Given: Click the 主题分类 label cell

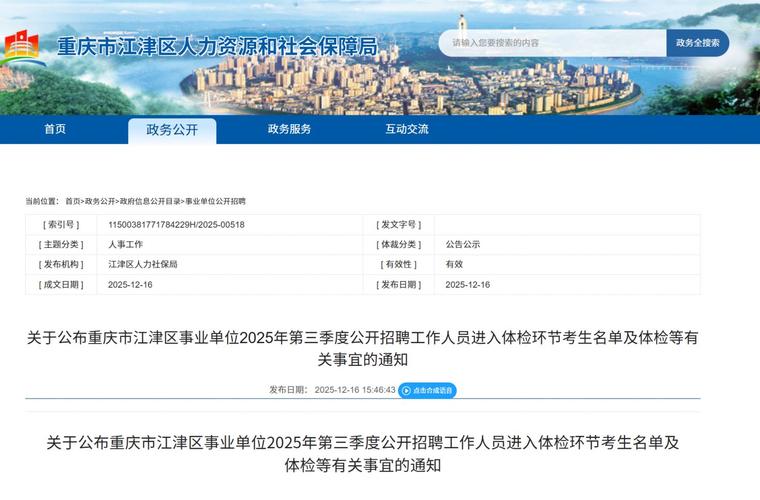Looking at the screenshot, I should (x=61, y=245).
